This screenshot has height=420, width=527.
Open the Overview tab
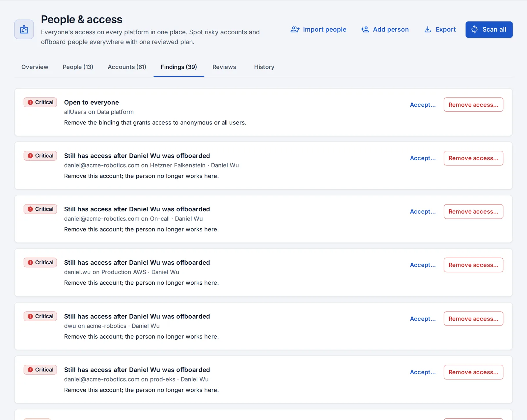(35, 67)
